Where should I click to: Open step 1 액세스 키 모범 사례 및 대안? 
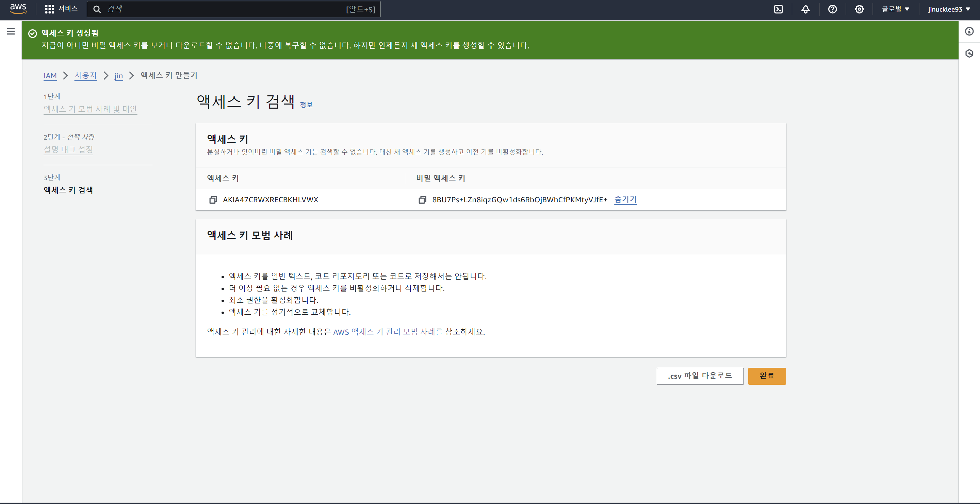(x=90, y=109)
